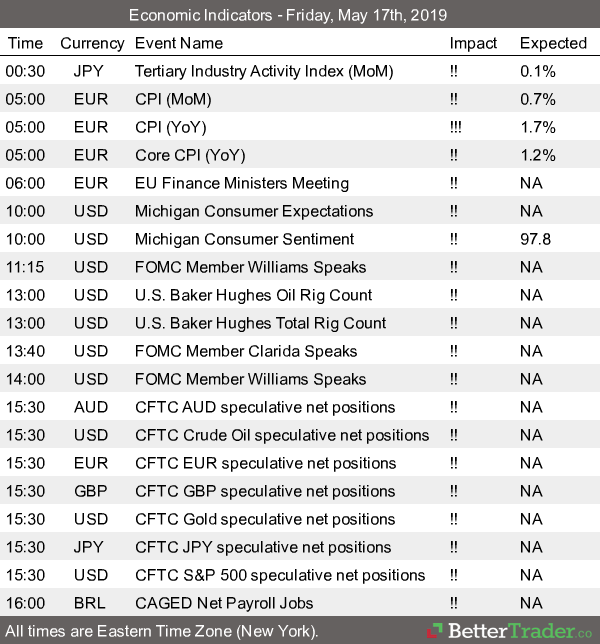Select CFTC Gold speculative net positions
600x644 pixels.
[x=265, y=519]
